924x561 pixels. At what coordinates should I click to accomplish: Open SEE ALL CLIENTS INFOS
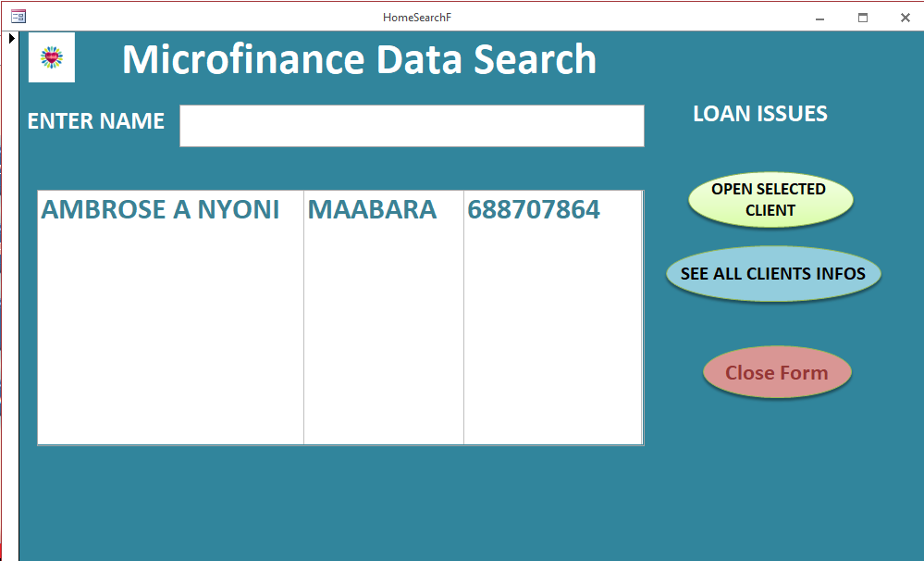pos(773,274)
